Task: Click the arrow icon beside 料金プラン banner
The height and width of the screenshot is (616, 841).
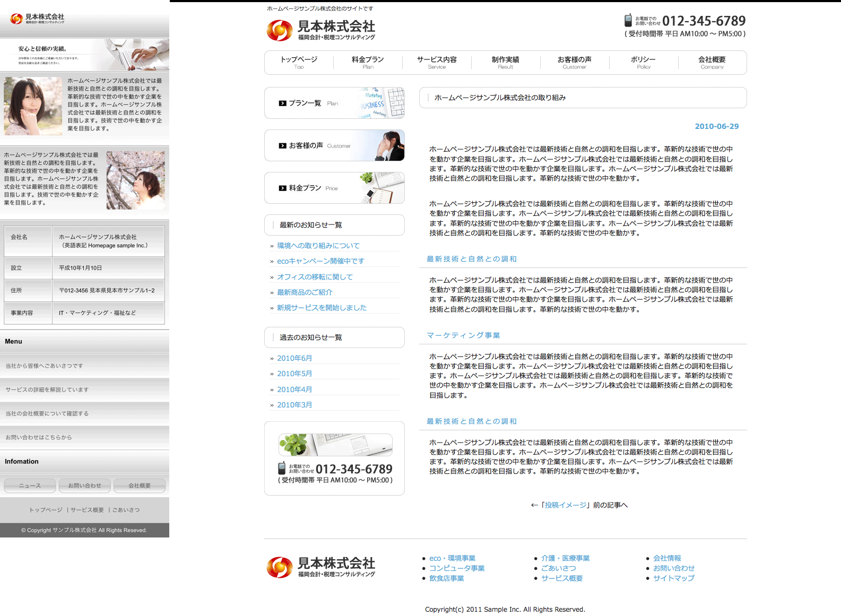Action: [283, 188]
